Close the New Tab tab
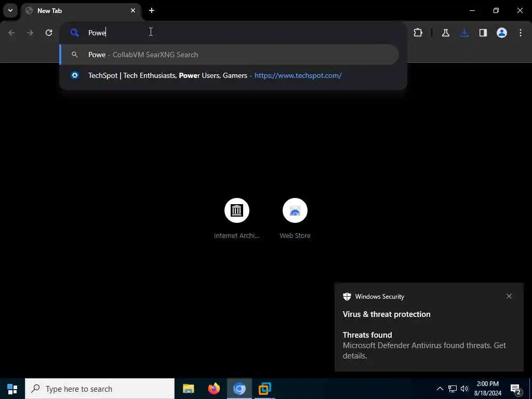The height and width of the screenshot is (399, 532). click(x=133, y=10)
